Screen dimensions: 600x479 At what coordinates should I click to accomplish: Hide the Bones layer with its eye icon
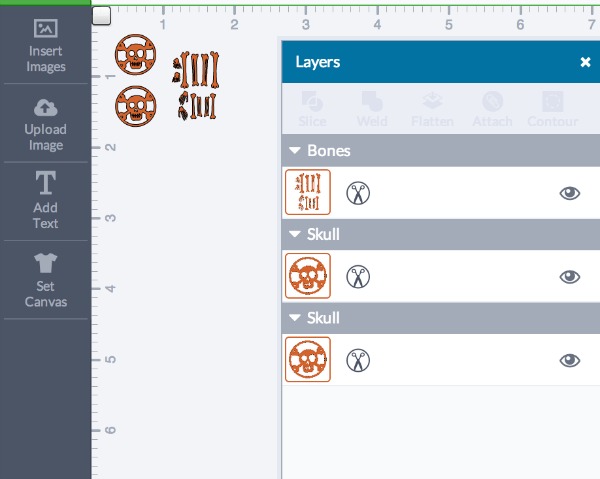(569, 193)
